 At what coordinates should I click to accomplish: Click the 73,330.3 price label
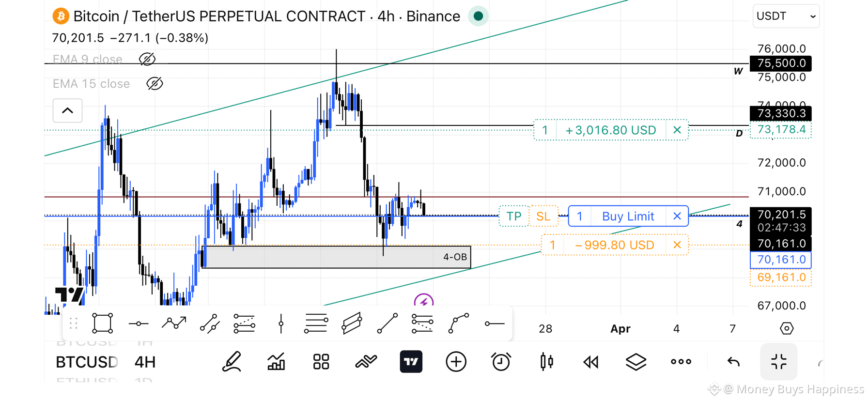click(781, 113)
